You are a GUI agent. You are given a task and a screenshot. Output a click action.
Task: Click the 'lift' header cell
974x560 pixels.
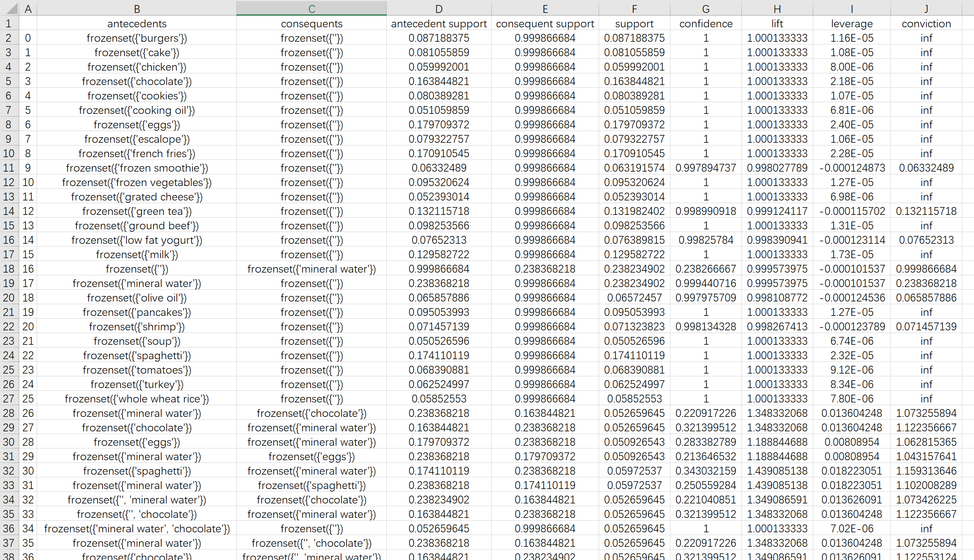(x=777, y=23)
